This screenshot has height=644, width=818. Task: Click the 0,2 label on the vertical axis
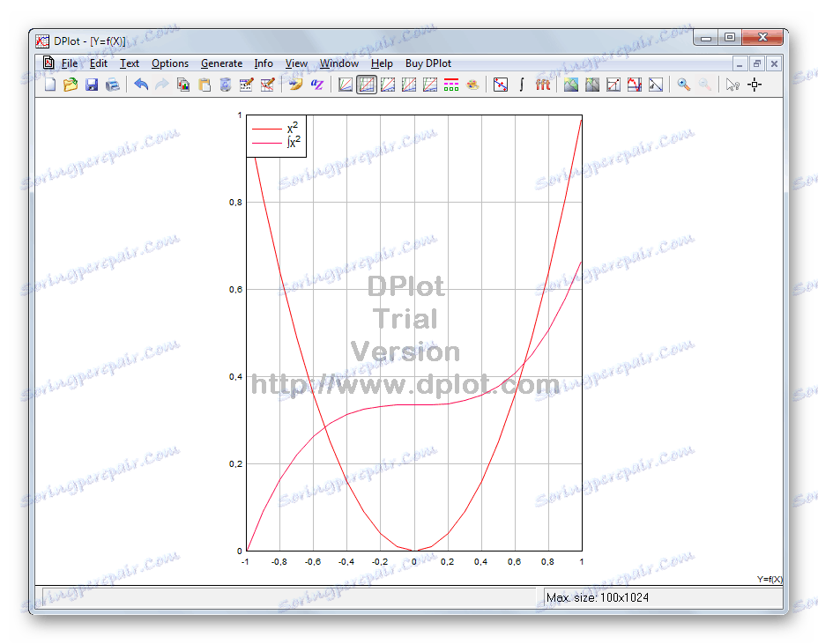coord(236,463)
